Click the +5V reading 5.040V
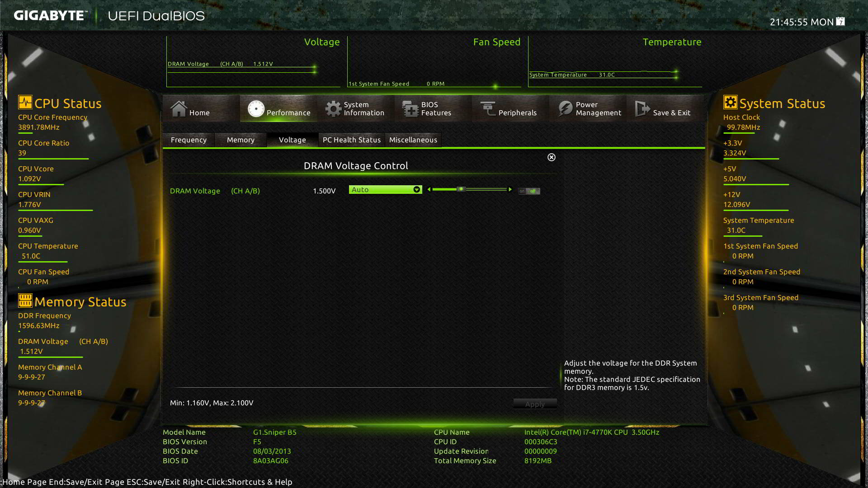This screenshot has width=868, height=488. (735, 179)
